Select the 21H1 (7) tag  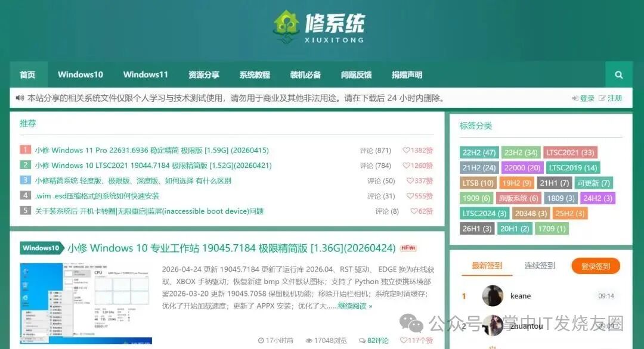pyautogui.click(x=554, y=183)
